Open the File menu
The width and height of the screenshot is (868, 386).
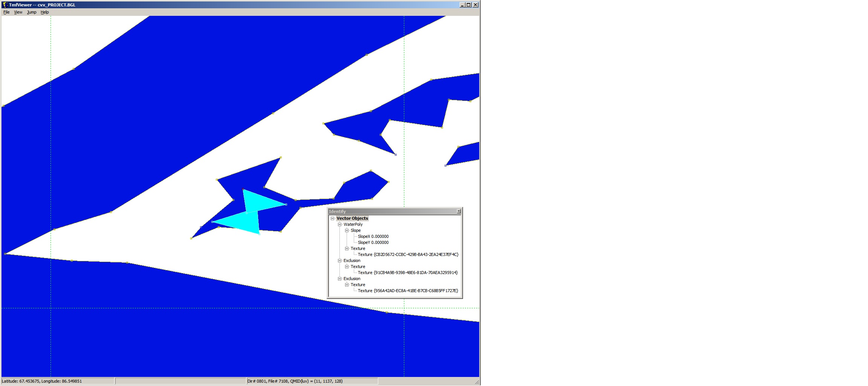click(x=6, y=12)
